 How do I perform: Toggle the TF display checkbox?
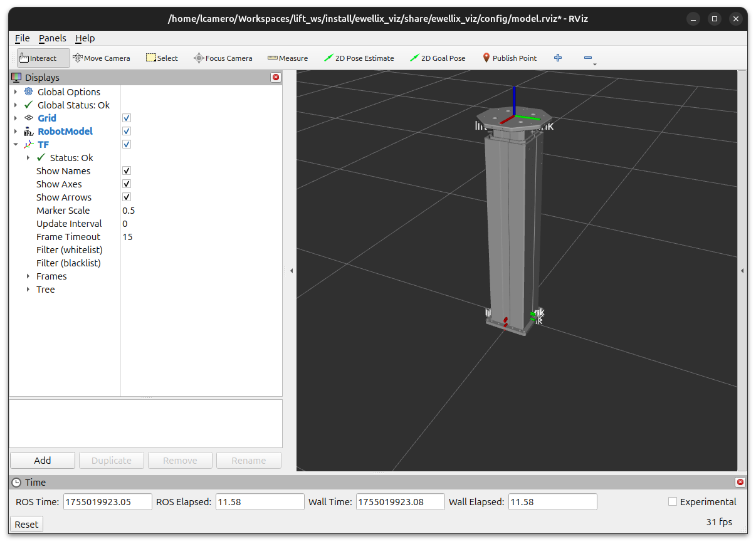pos(127,144)
